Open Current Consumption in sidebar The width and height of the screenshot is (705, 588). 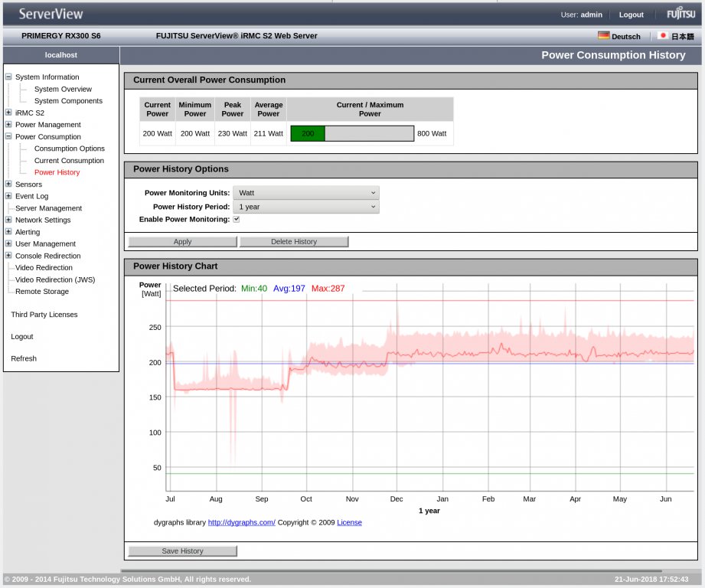(x=69, y=161)
